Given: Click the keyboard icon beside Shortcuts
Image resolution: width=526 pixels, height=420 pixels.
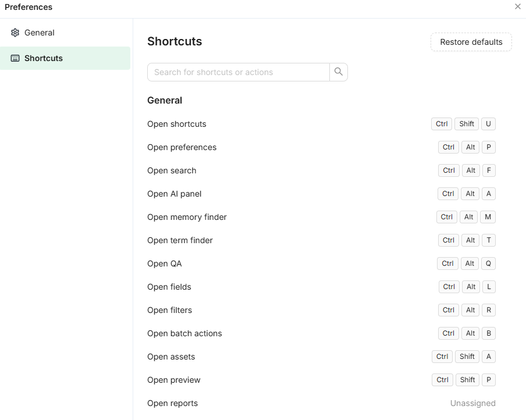Looking at the screenshot, I should pos(15,58).
